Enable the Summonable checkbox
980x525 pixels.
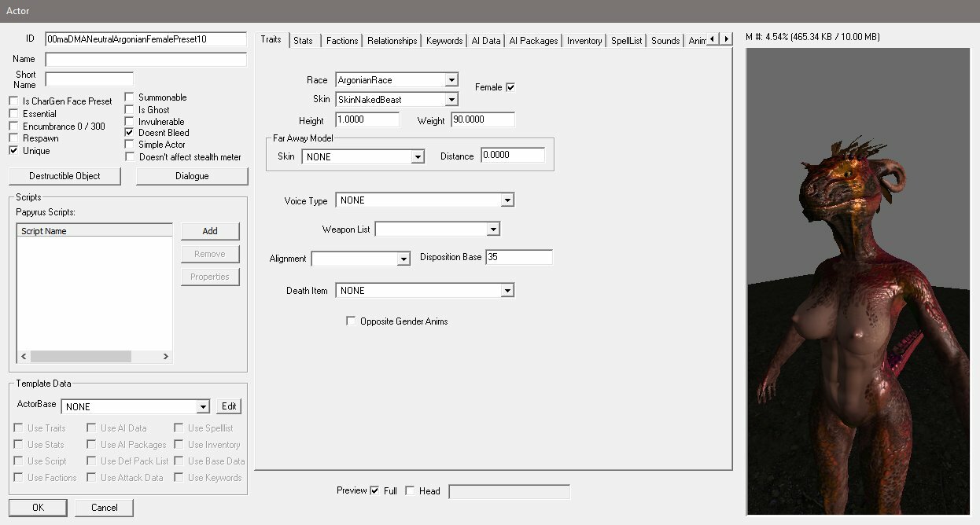pyautogui.click(x=130, y=97)
